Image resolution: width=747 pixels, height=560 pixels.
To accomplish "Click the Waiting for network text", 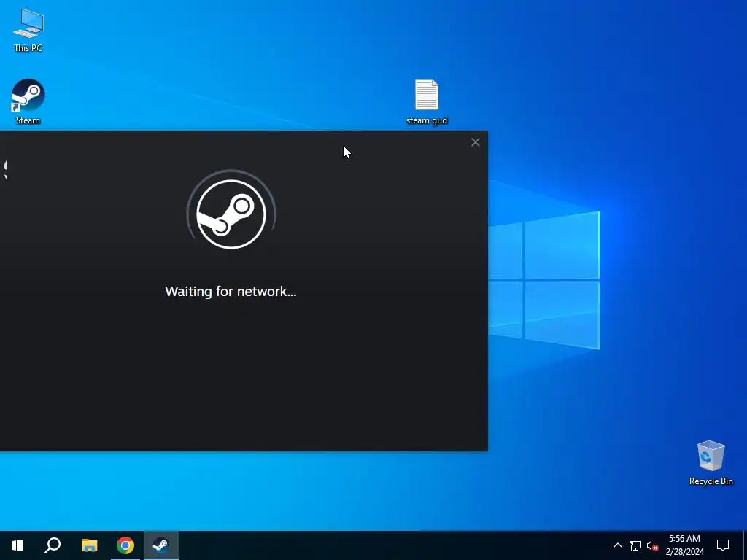I will pyautogui.click(x=231, y=292).
